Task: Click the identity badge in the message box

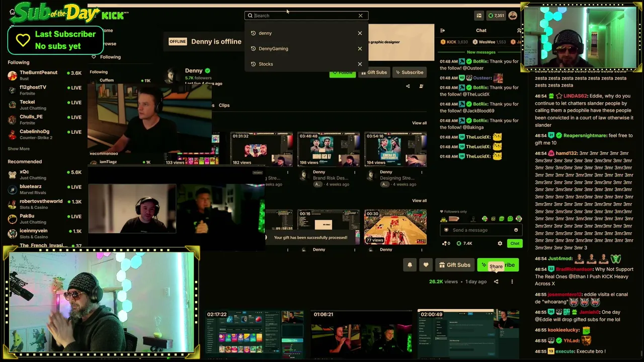Action: point(446,230)
